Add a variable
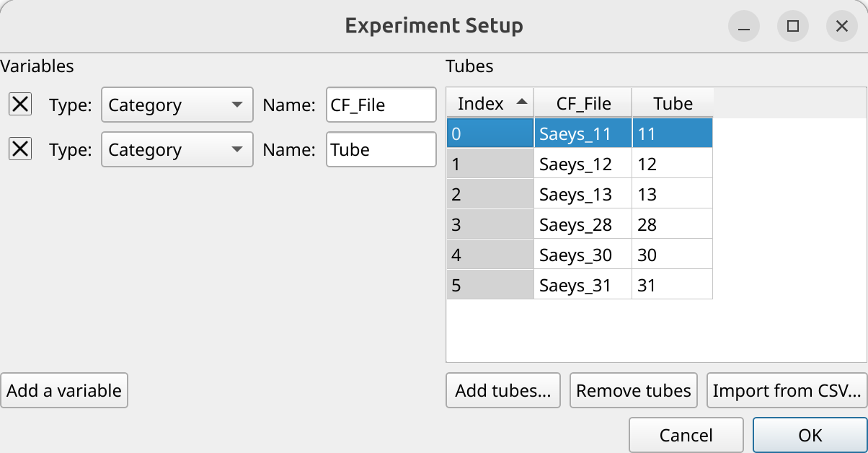 tap(64, 390)
